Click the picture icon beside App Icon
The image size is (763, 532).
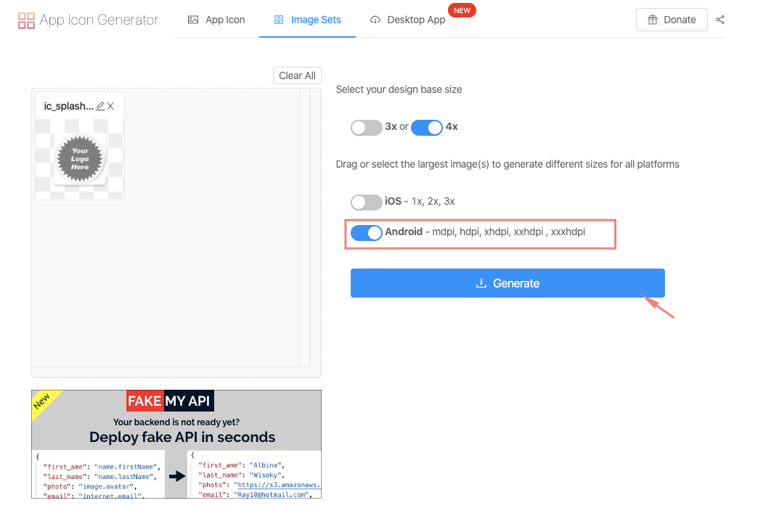point(193,20)
